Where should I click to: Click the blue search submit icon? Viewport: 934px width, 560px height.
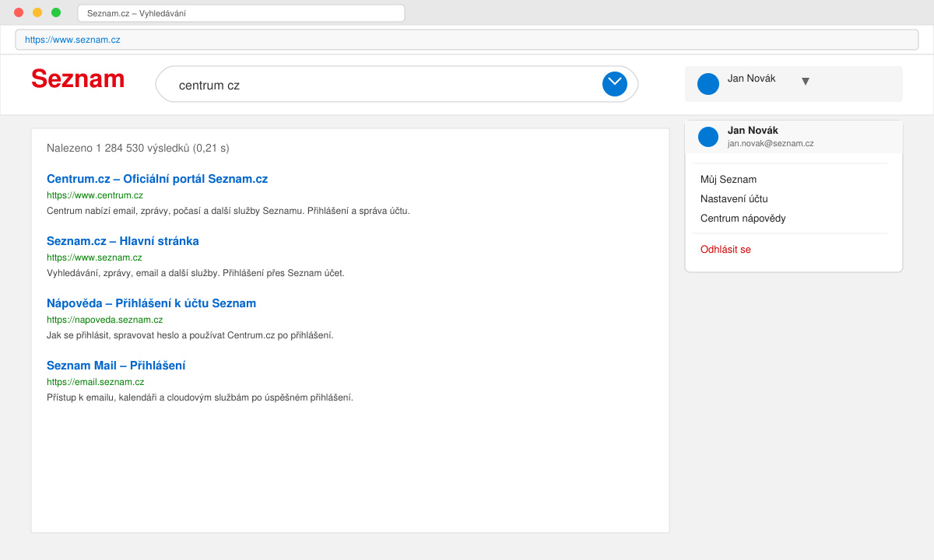[x=615, y=84]
